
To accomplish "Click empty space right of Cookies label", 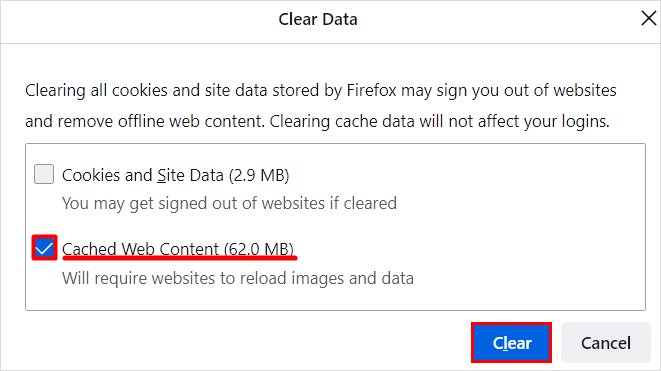I will coord(464,175).
